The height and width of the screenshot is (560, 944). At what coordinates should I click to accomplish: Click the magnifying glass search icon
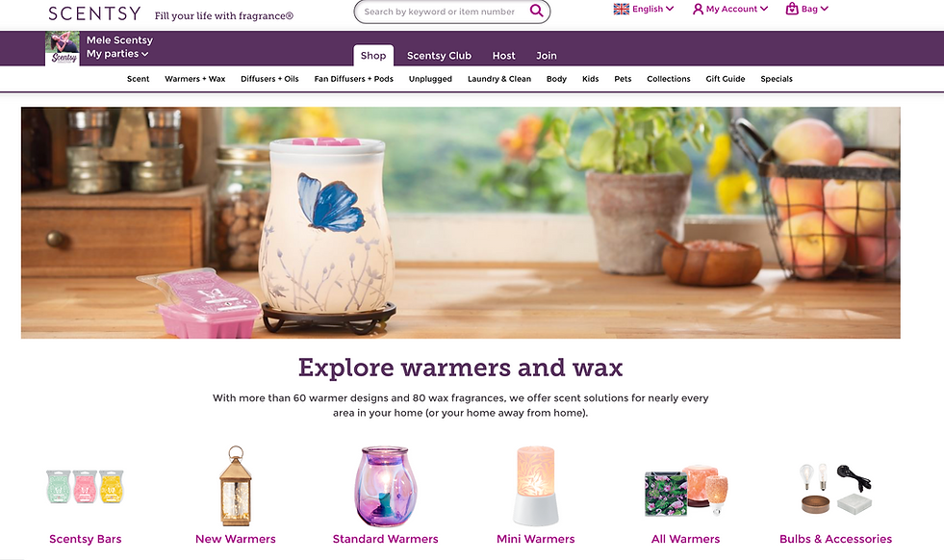536,11
